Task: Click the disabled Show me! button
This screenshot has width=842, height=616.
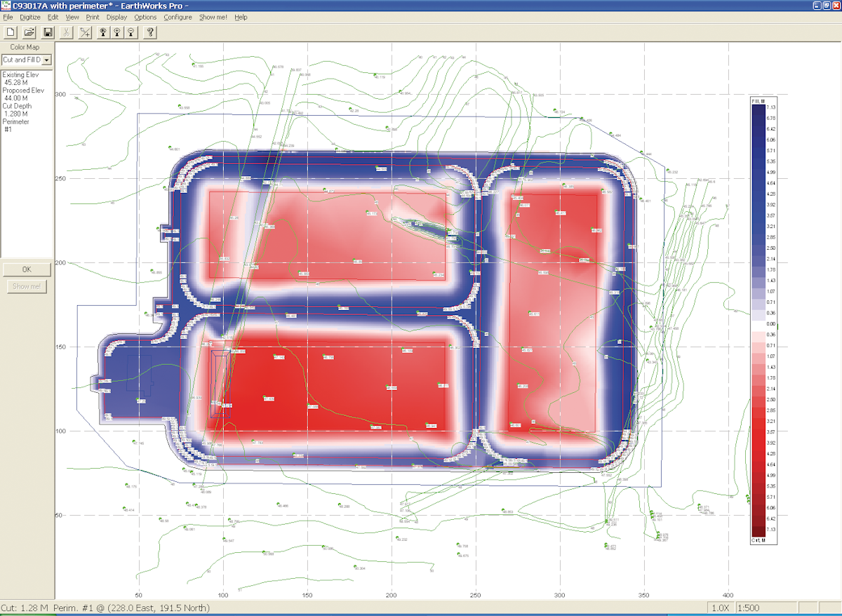Action: tap(26, 286)
